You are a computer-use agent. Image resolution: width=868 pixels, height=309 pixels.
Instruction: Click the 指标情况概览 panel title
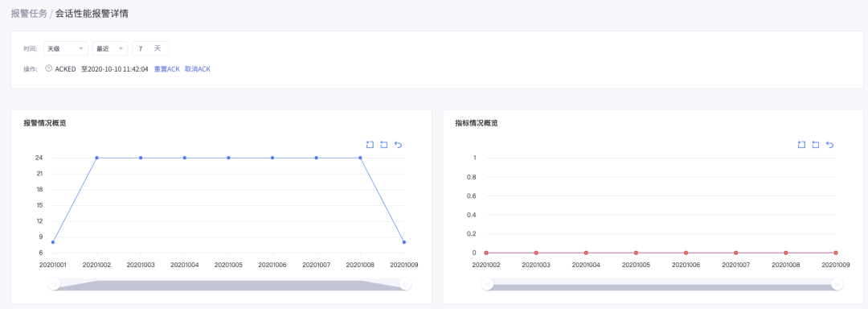pos(476,123)
